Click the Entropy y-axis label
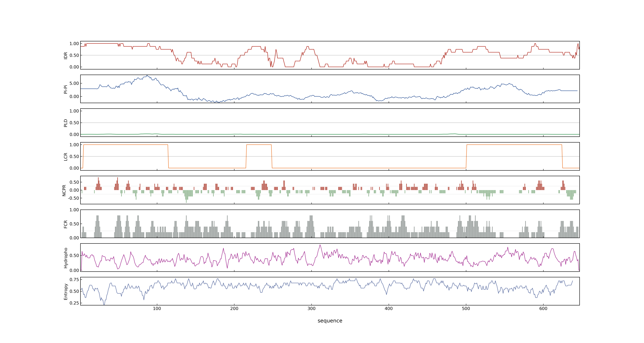The height and width of the screenshot is (343, 644). tap(66, 291)
